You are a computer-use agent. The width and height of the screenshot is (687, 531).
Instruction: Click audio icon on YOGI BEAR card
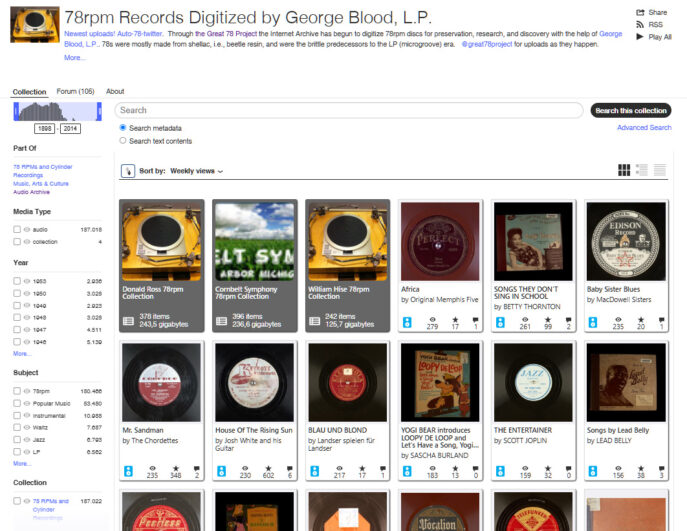[x=407, y=471]
